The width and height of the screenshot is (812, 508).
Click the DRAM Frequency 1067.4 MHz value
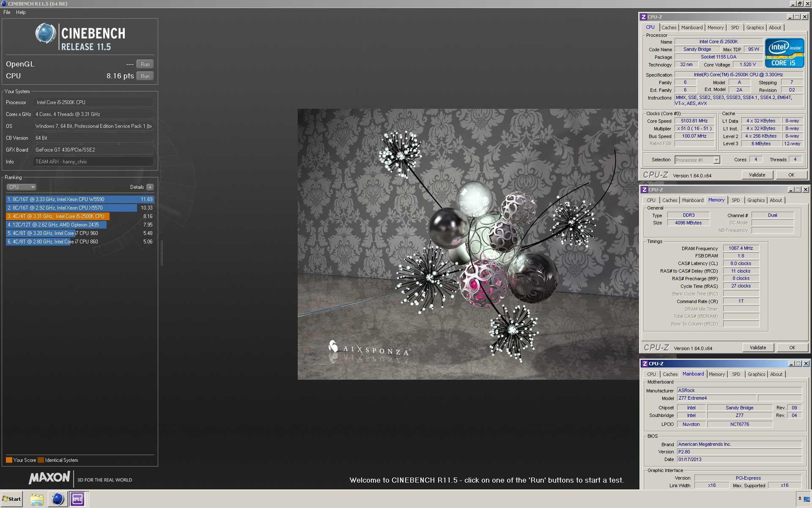coord(741,248)
